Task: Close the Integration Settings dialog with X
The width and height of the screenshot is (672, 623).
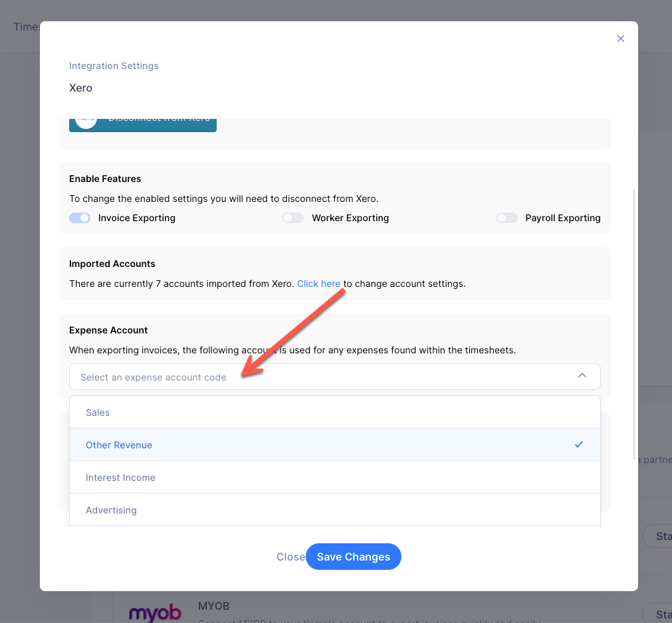Action: (x=620, y=39)
